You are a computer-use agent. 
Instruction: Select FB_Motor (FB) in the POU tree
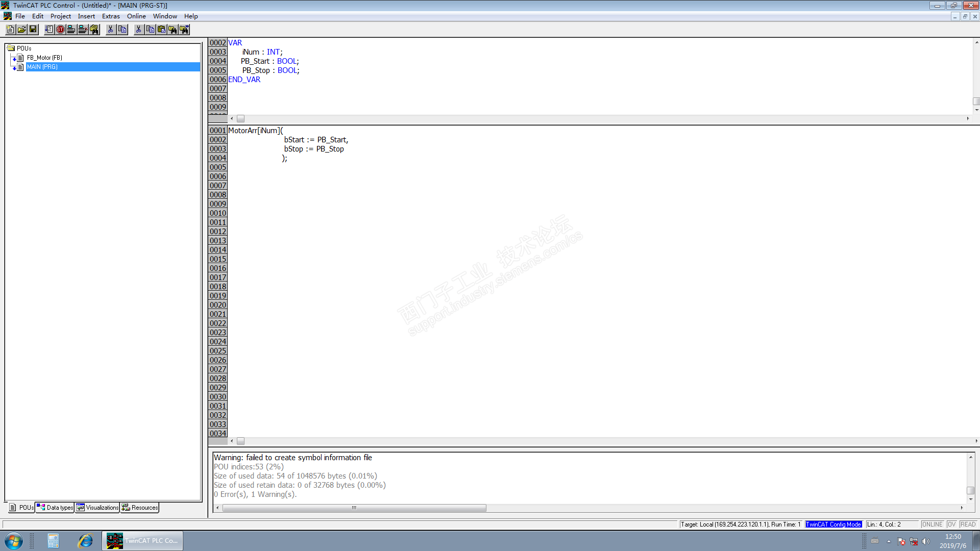pos(44,58)
